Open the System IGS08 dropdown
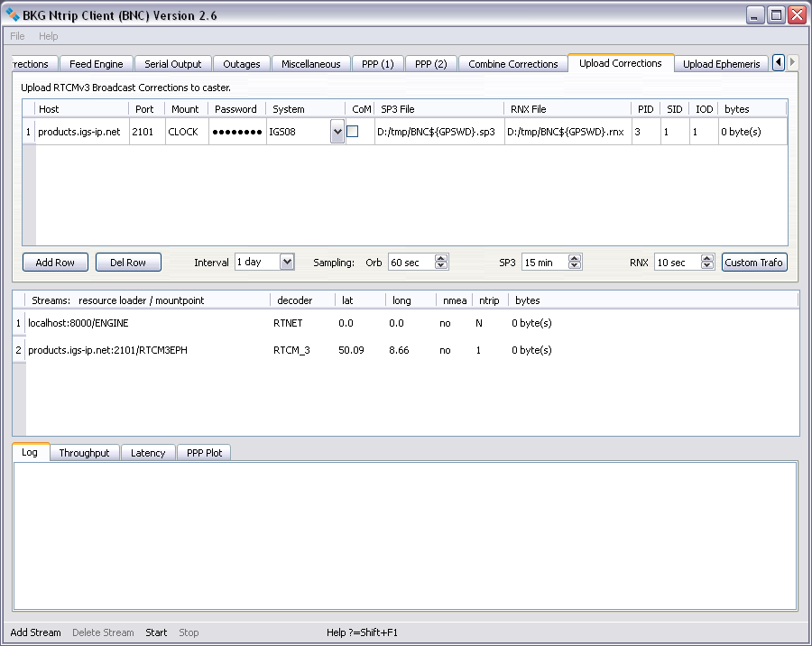Image resolution: width=812 pixels, height=646 pixels. (x=337, y=132)
